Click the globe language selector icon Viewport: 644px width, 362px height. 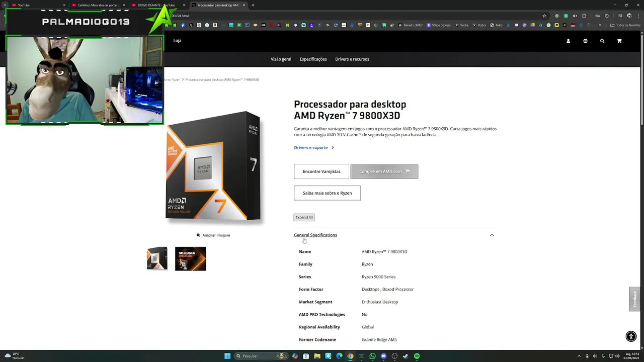click(585, 41)
